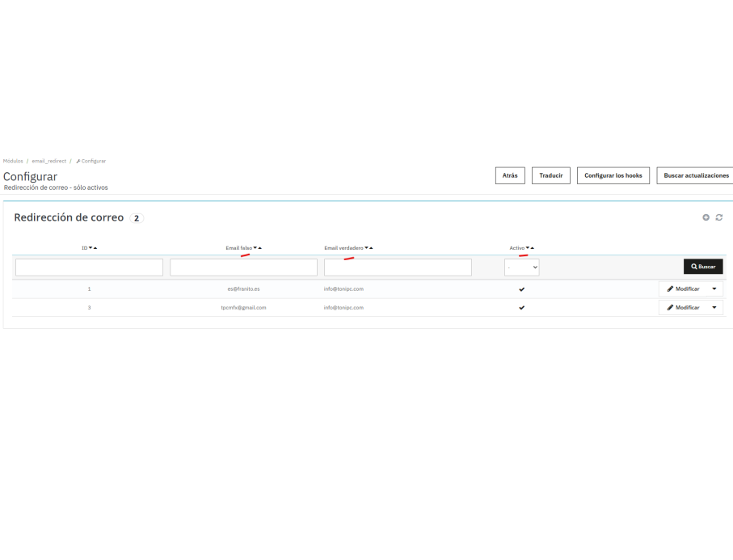Toggle active checkmark for es@franito.es row
This screenshot has height=560, width=733.
522,289
